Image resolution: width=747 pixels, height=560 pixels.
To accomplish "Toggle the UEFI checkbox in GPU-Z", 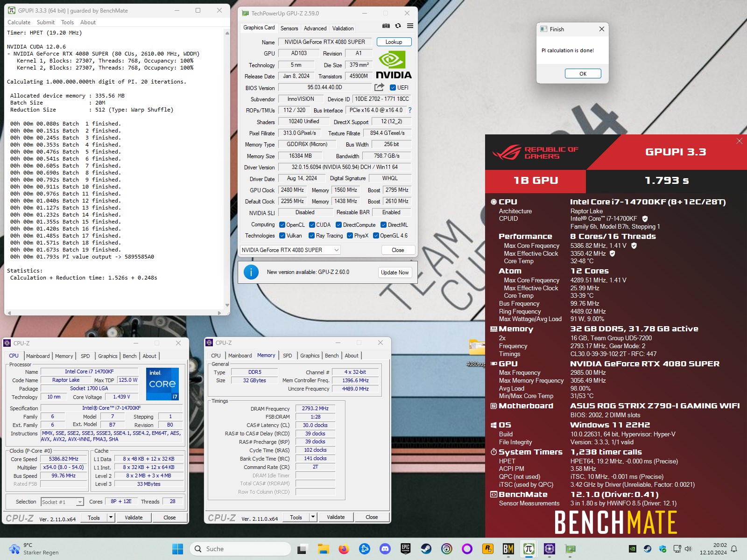I will [x=393, y=88].
